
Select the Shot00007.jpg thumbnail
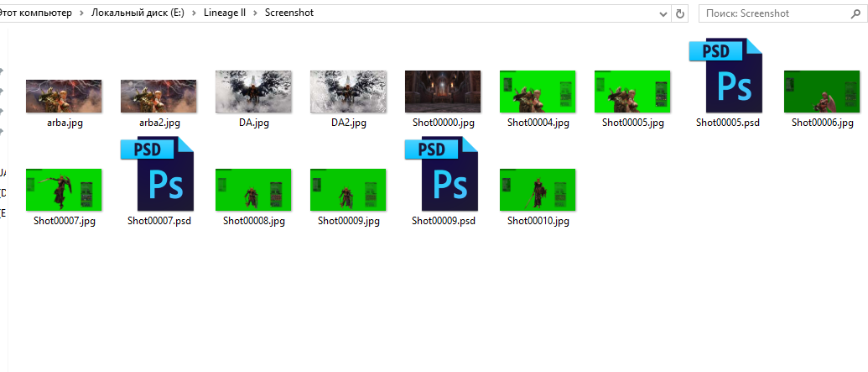click(x=64, y=190)
